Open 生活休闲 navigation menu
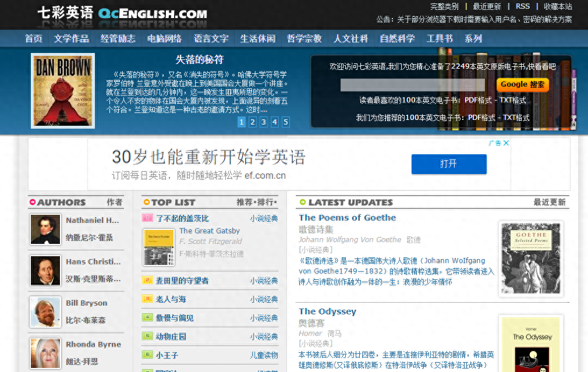588x372 pixels. coord(258,38)
